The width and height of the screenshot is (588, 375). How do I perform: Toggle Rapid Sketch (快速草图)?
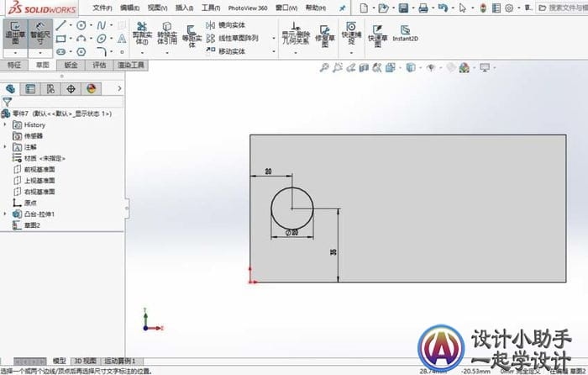click(378, 36)
